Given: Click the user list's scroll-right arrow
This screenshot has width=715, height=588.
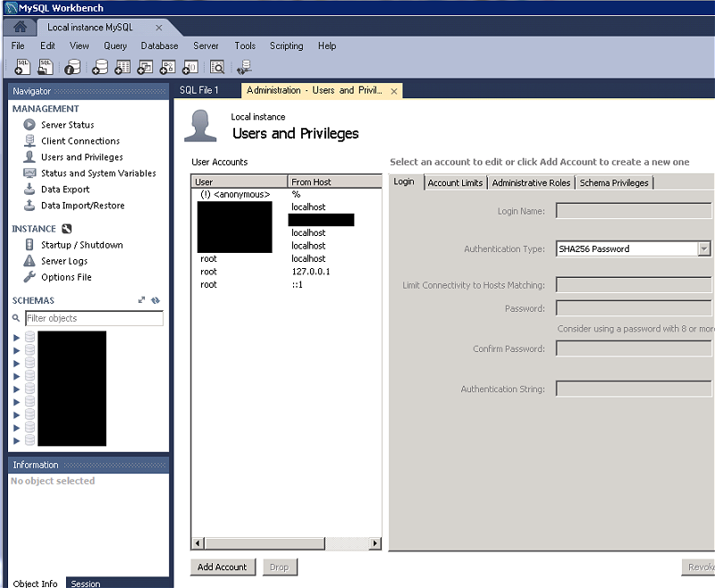Looking at the screenshot, I should [375, 543].
